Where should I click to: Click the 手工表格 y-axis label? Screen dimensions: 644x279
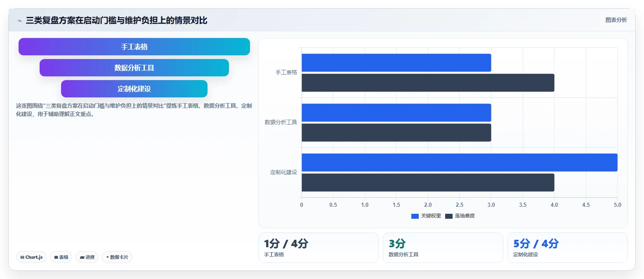(x=286, y=73)
